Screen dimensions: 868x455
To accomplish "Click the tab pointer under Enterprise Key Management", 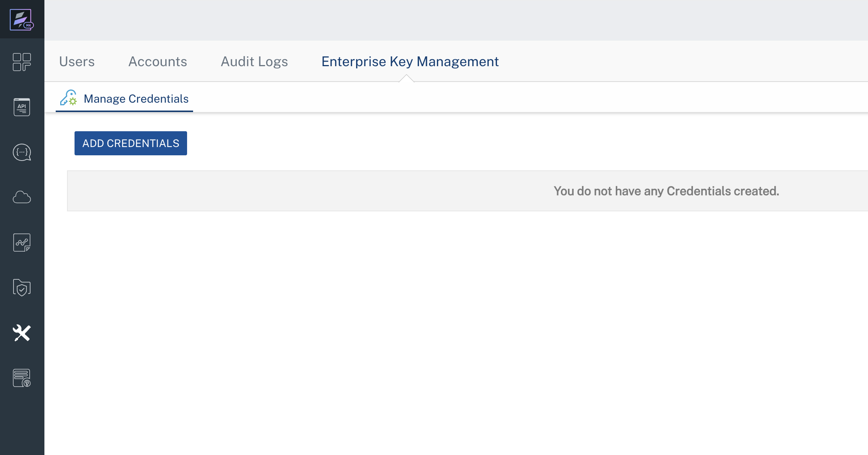I will (407, 79).
